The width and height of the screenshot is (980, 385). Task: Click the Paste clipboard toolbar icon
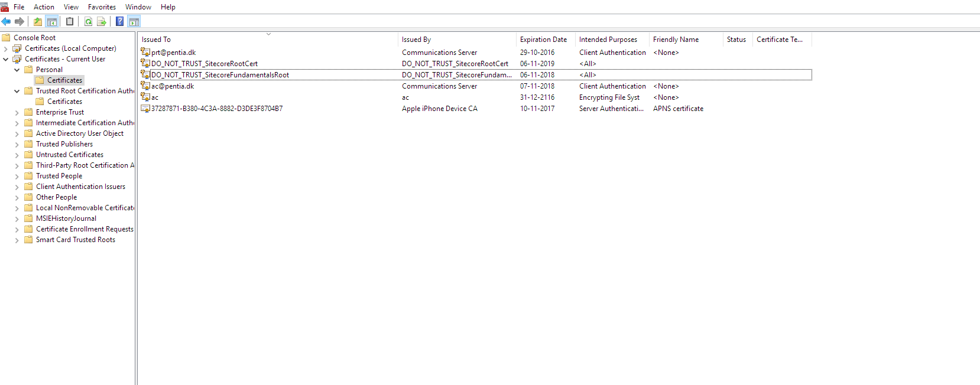(x=70, y=22)
